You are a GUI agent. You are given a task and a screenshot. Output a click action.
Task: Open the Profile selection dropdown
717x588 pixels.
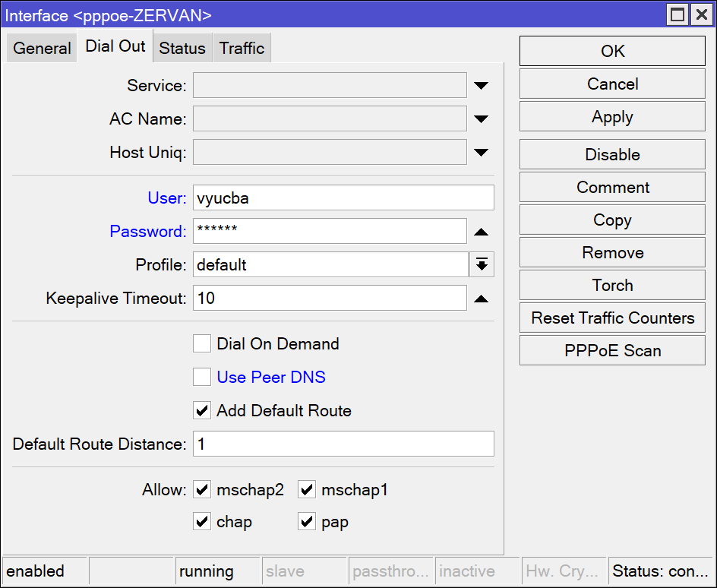click(x=482, y=264)
